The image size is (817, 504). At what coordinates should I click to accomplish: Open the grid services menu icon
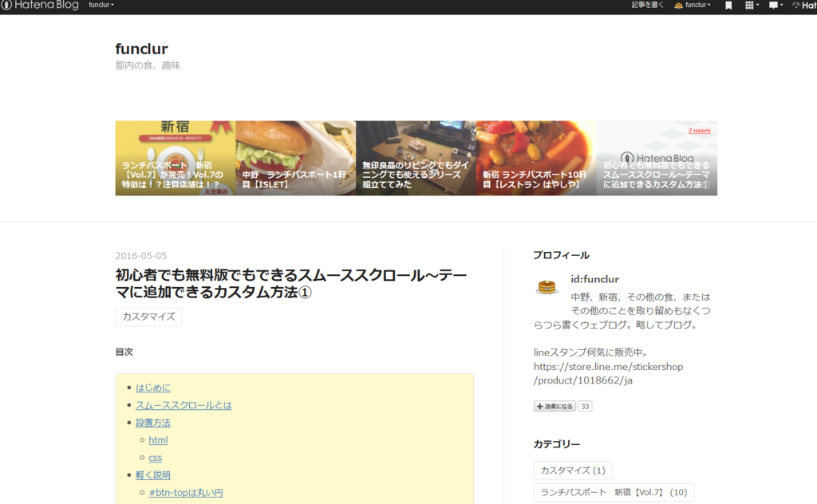(752, 6)
